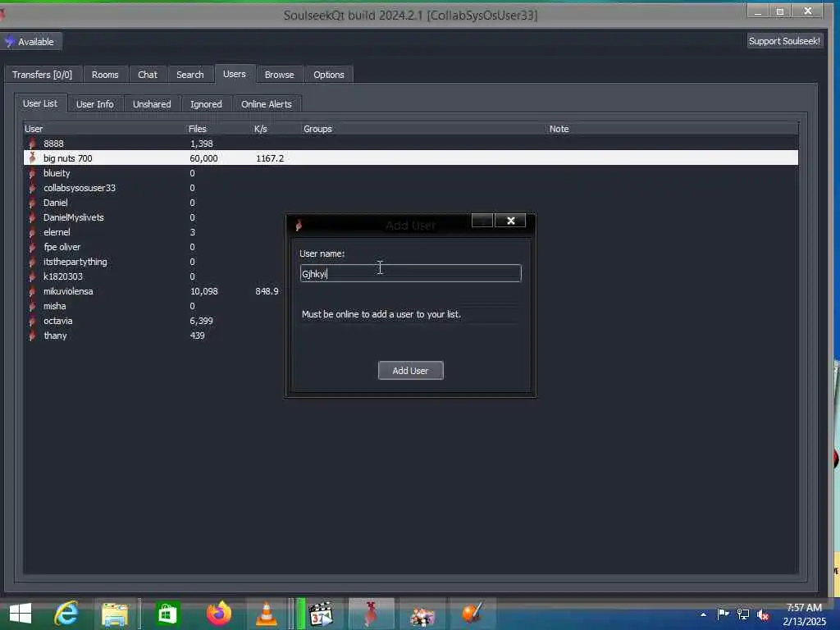This screenshot has height=630, width=840.
Task: Click the network tray icon
Action: point(743,614)
